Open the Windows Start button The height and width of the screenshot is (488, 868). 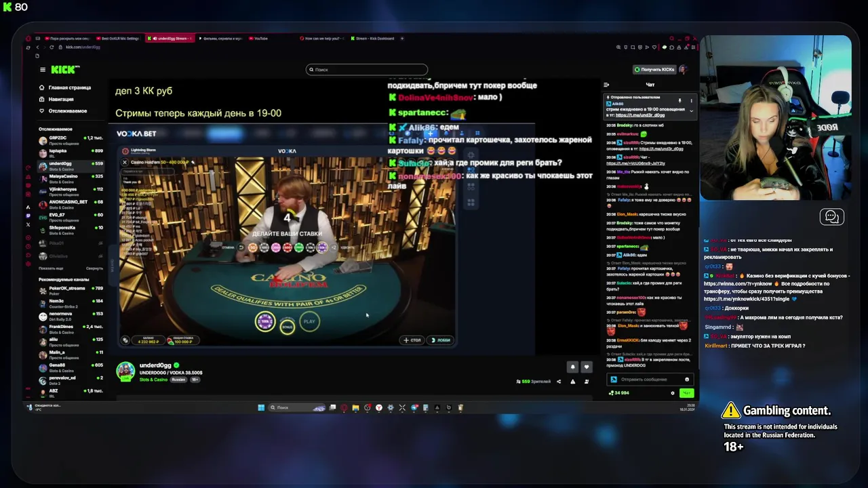click(261, 407)
